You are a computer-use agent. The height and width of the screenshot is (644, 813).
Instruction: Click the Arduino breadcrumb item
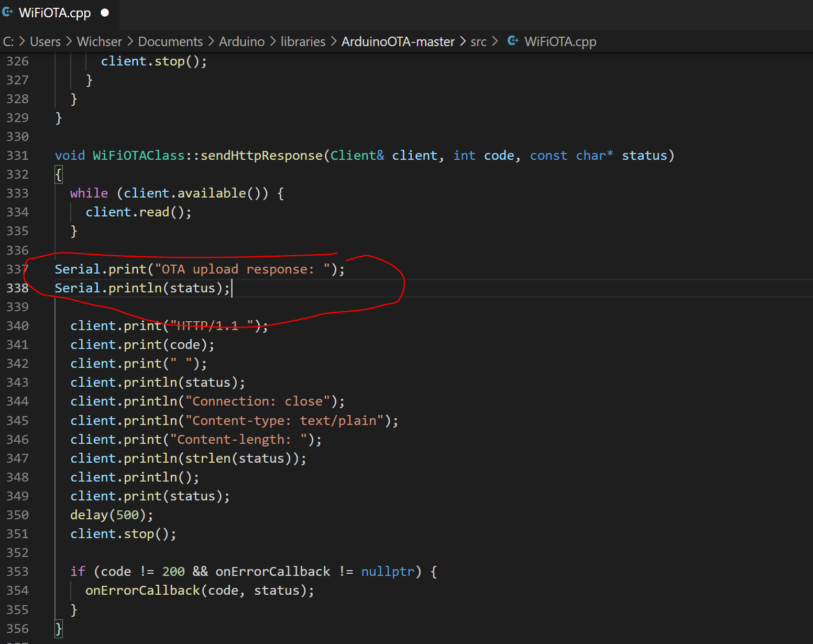241,41
